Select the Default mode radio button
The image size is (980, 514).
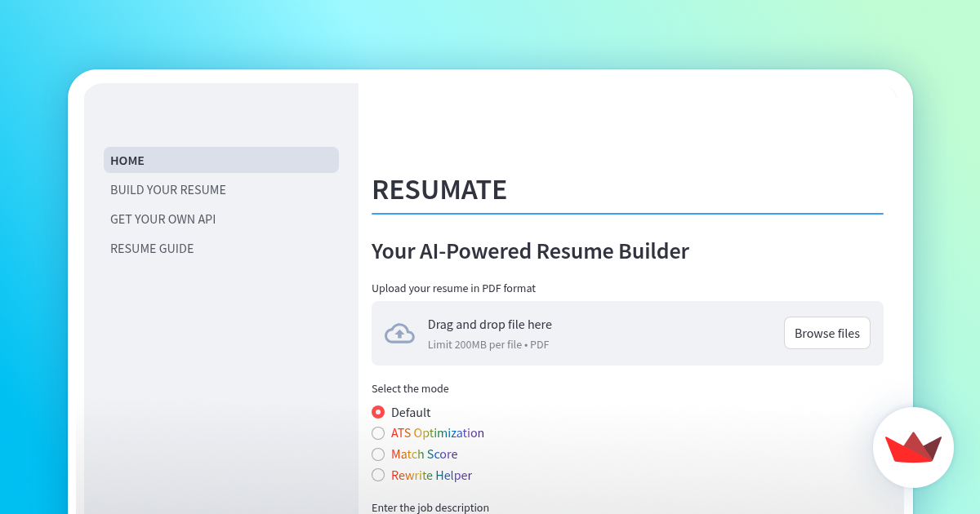pyautogui.click(x=378, y=412)
